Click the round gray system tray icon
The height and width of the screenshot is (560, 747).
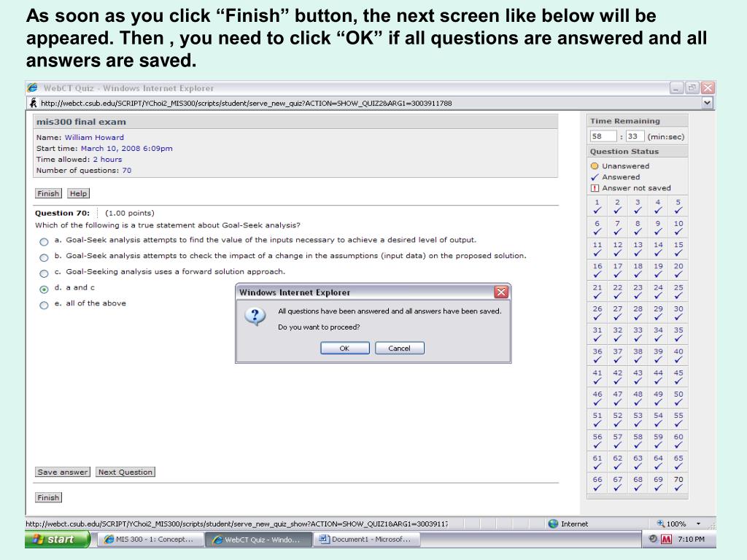(653, 539)
